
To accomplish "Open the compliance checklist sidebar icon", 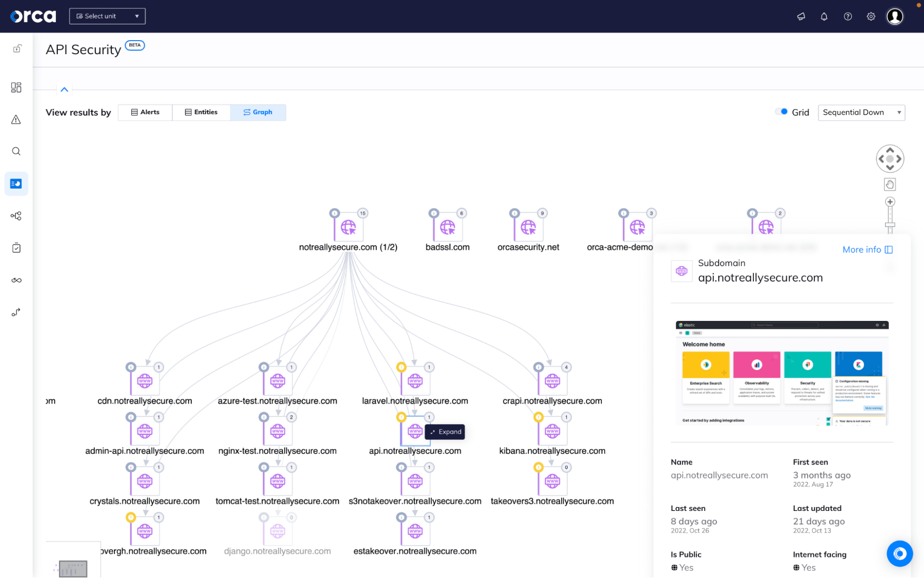I will pos(16,248).
